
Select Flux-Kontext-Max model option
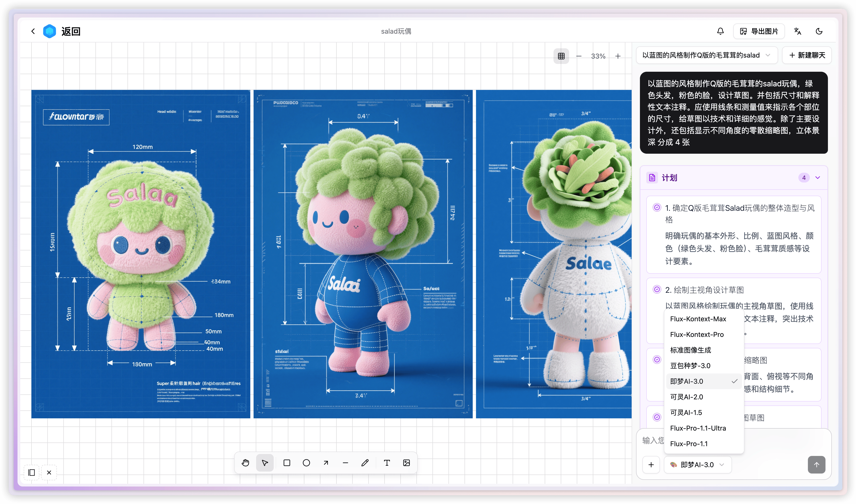[x=703, y=319]
